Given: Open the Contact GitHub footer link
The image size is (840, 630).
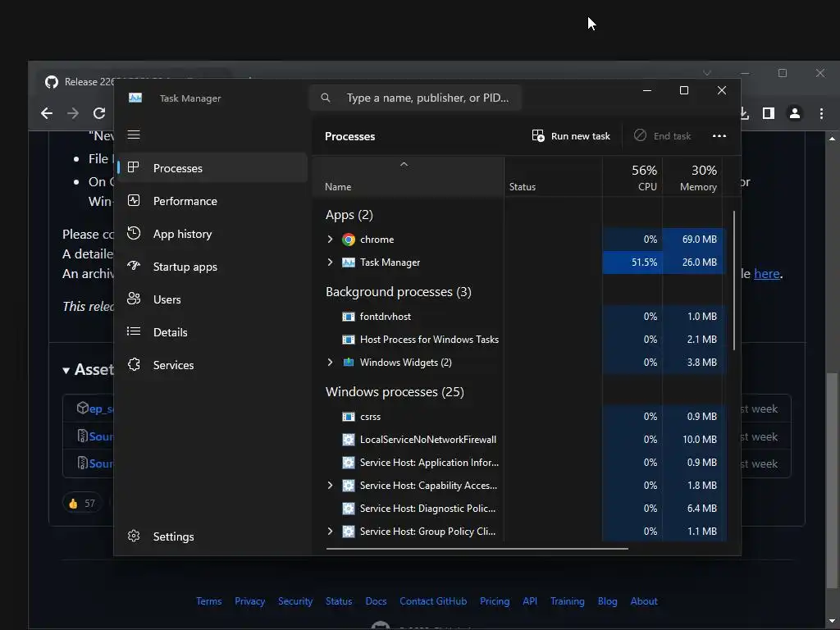Looking at the screenshot, I should (433, 601).
